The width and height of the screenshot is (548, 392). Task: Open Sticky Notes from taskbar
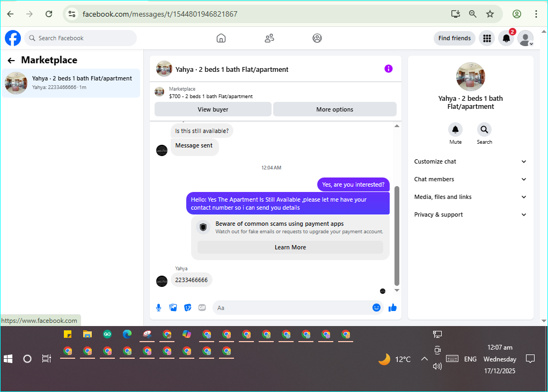coord(68,335)
